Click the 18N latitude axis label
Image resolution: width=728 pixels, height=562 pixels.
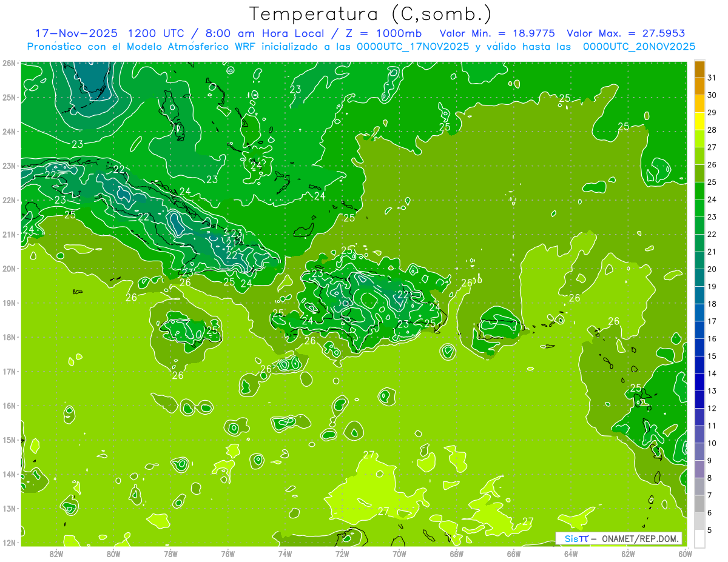click(9, 337)
